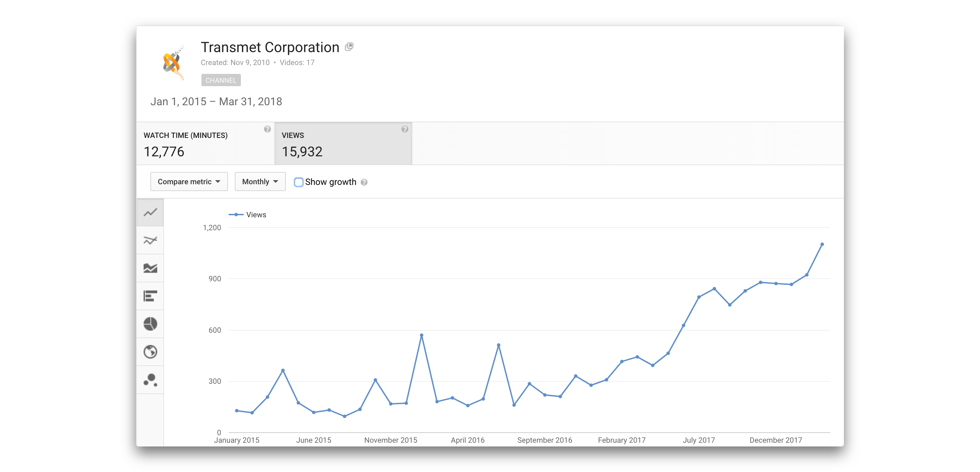Select the bubble chart view icon

(x=150, y=380)
